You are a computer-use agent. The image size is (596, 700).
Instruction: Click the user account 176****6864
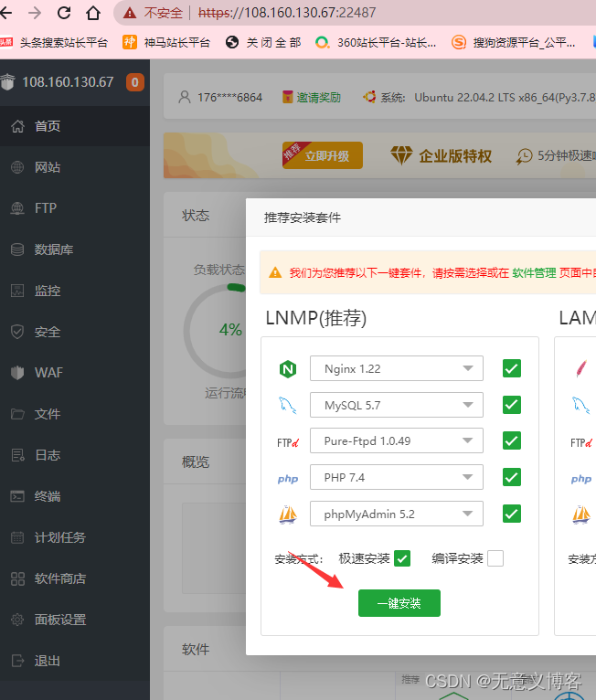[x=220, y=97]
